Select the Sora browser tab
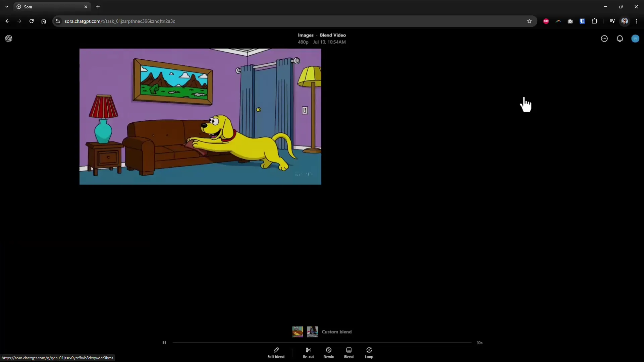Screen dimensions: 644x362 pyautogui.click(x=52, y=7)
